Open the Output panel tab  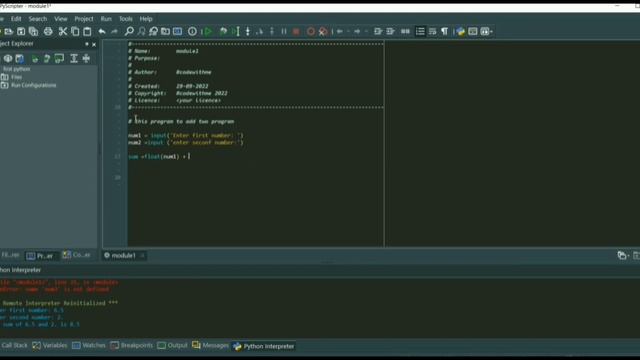tap(172, 345)
